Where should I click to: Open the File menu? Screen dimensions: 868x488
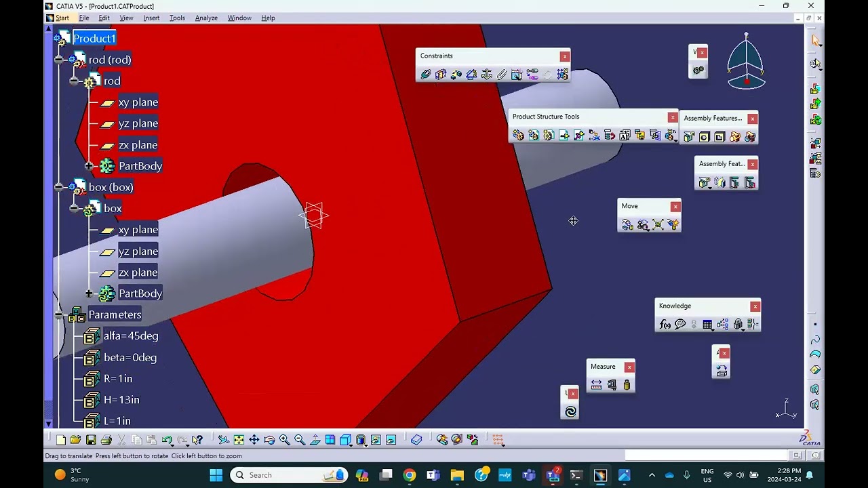[x=84, y=18]
